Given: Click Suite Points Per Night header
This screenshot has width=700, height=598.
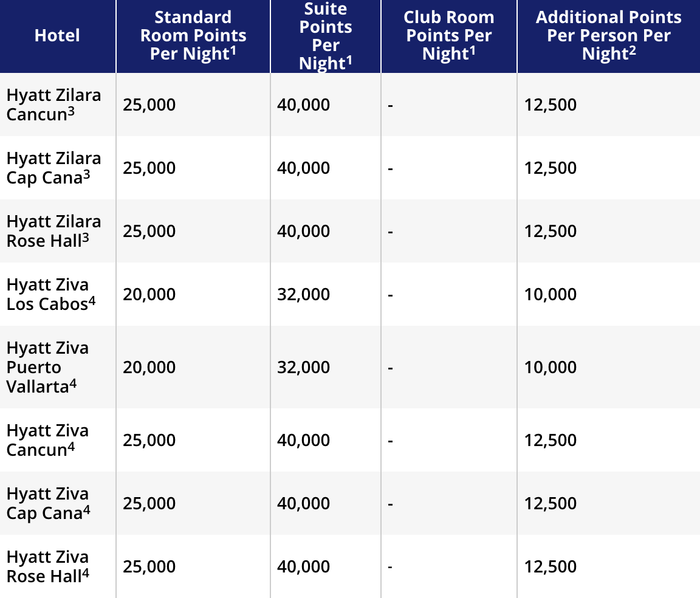Looking at the screenshot, I should [x=326, y=36].
